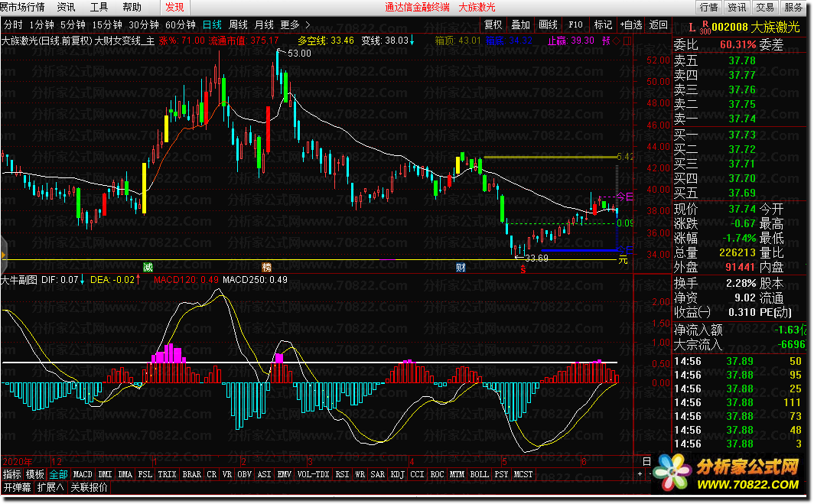Open the 帮助 menu

[132, 7]
